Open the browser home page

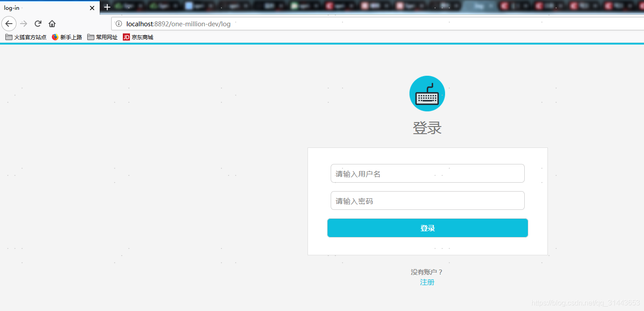pos(52,24)
